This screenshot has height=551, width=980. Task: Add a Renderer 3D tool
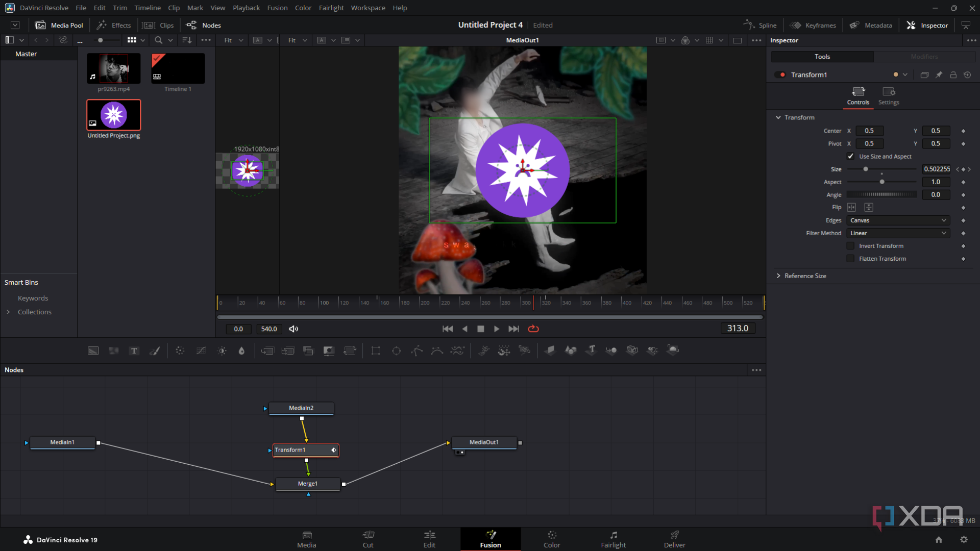click(x=673, y=350)
